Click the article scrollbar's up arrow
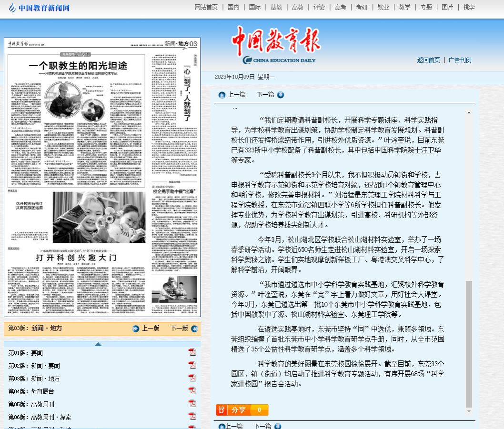 click(x=469, y=112)
